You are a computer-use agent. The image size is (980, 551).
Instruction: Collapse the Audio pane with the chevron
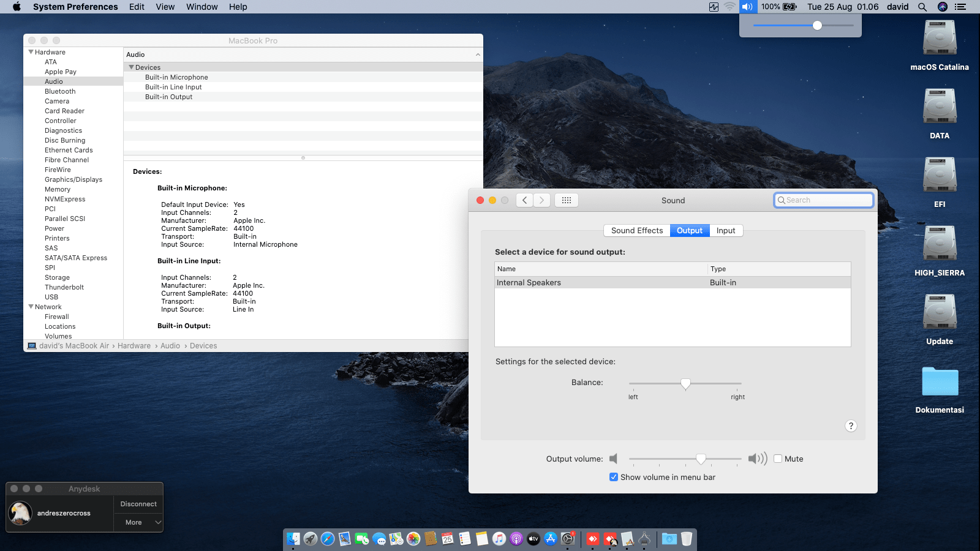coord(478,54)
